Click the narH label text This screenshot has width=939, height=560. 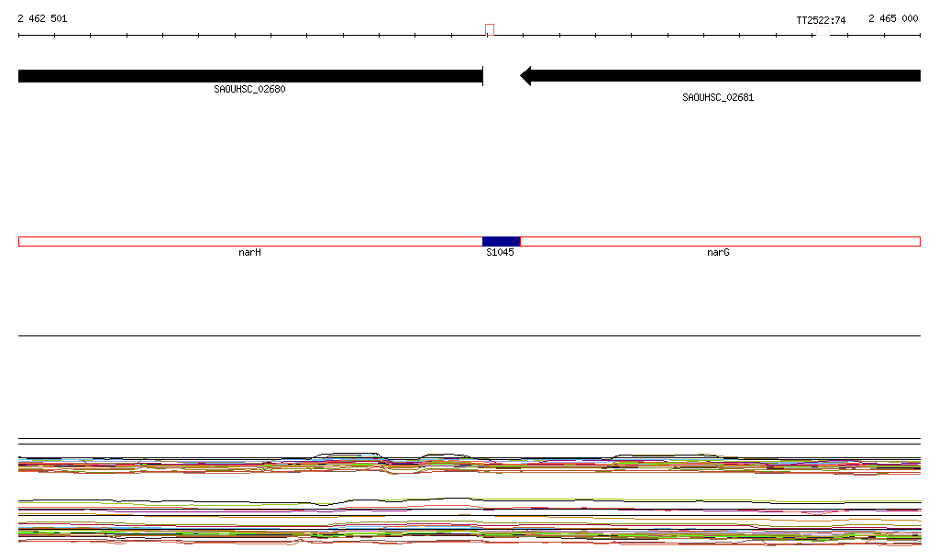(x=249, y=252)
